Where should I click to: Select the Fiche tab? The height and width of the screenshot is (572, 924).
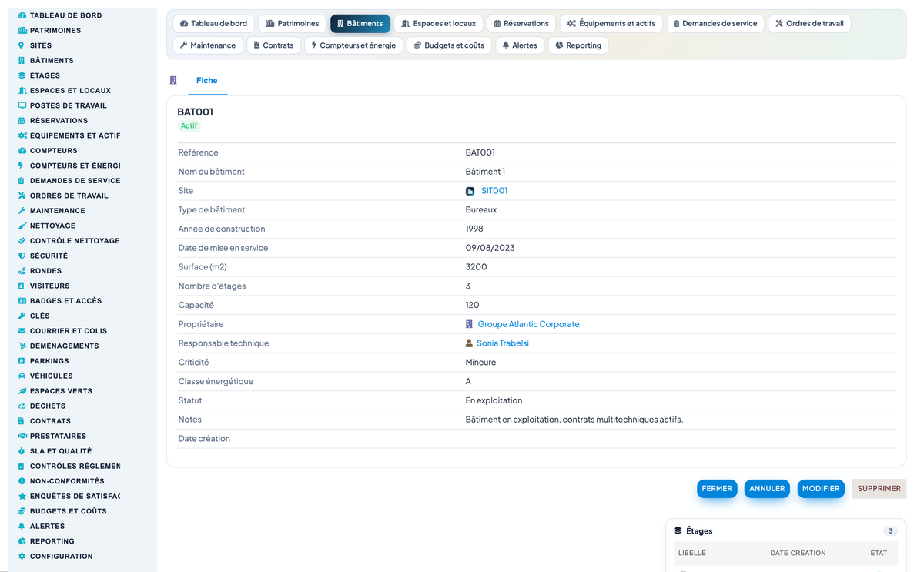point(207,80)
